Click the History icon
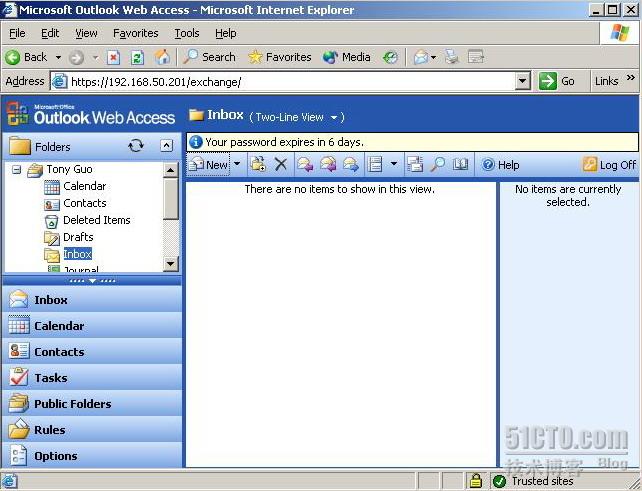The width and height of the screenshot is (642, 491). [x=390, y=57]
